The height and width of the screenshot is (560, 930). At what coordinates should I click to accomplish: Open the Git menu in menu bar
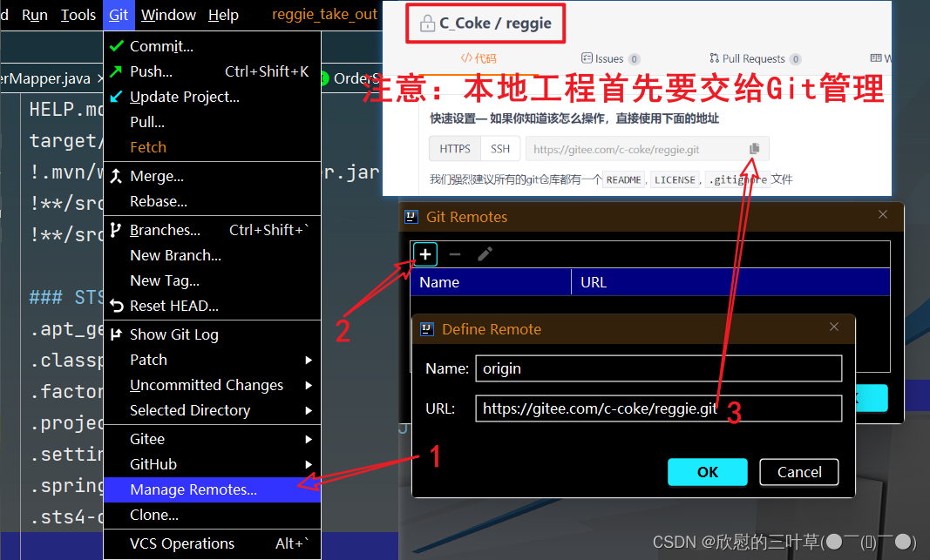coord(119,15)
